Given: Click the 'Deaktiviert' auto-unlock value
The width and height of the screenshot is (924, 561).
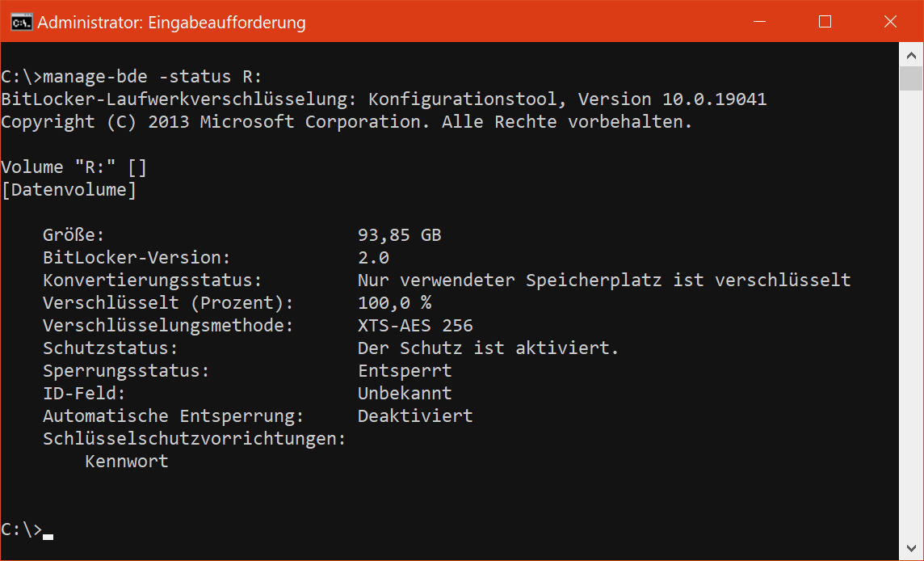Looking at the screenshot, I should point(415,415).
